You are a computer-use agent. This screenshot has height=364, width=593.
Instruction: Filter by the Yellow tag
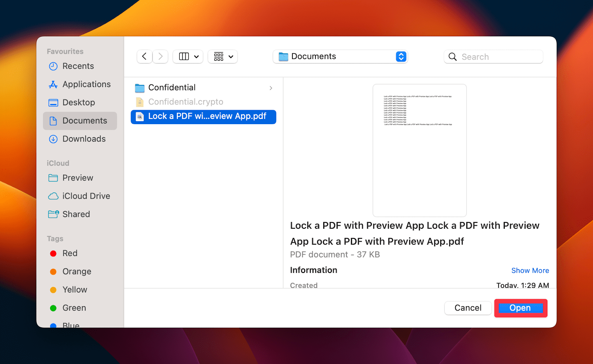80,289
